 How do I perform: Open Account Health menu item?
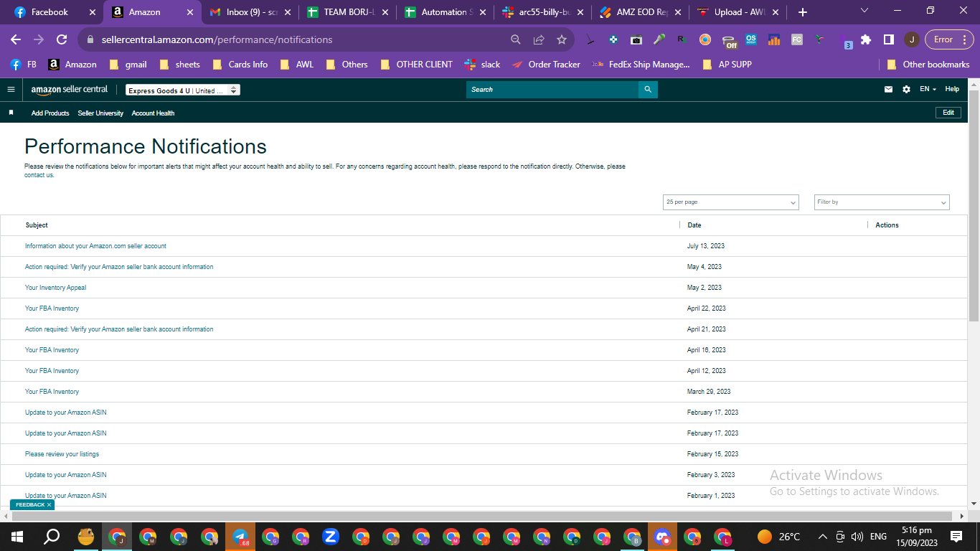click(x=153, y=113)
